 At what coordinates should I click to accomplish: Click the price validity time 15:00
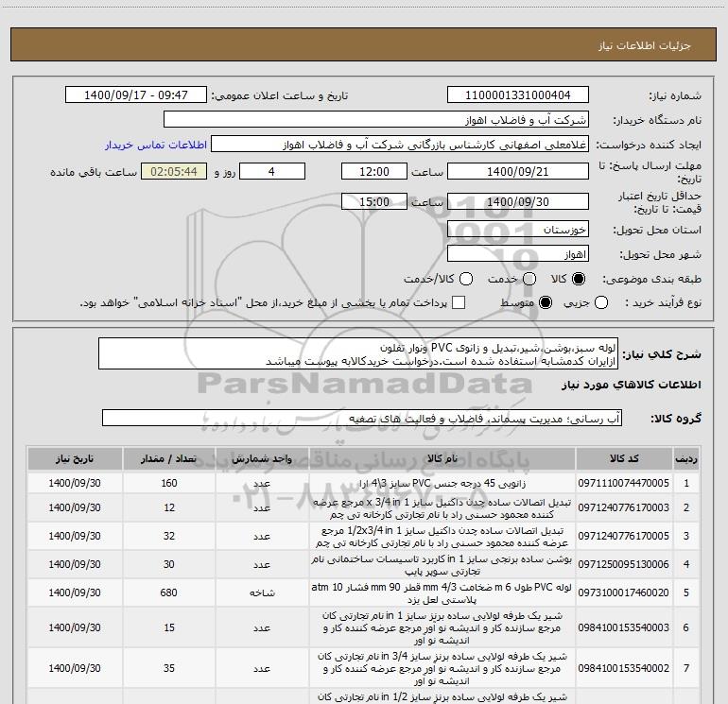click(374, 202)
